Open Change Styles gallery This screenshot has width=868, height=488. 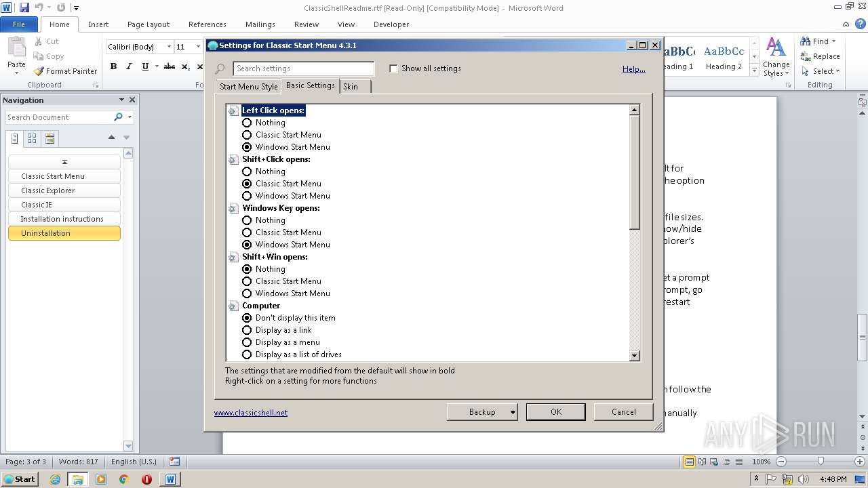click(x=776, y=58)
